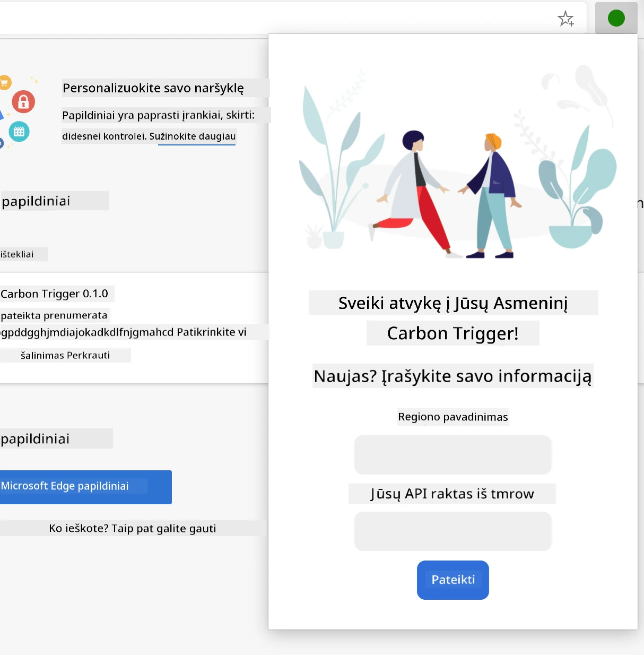
Task: Click the Personalizuokite savo naršyklę heading
Action: (153, 88)
